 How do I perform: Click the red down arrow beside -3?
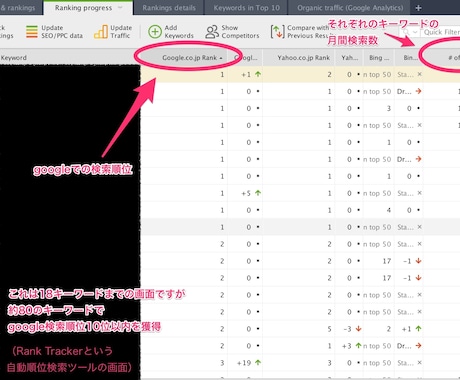tap(358, 328)
